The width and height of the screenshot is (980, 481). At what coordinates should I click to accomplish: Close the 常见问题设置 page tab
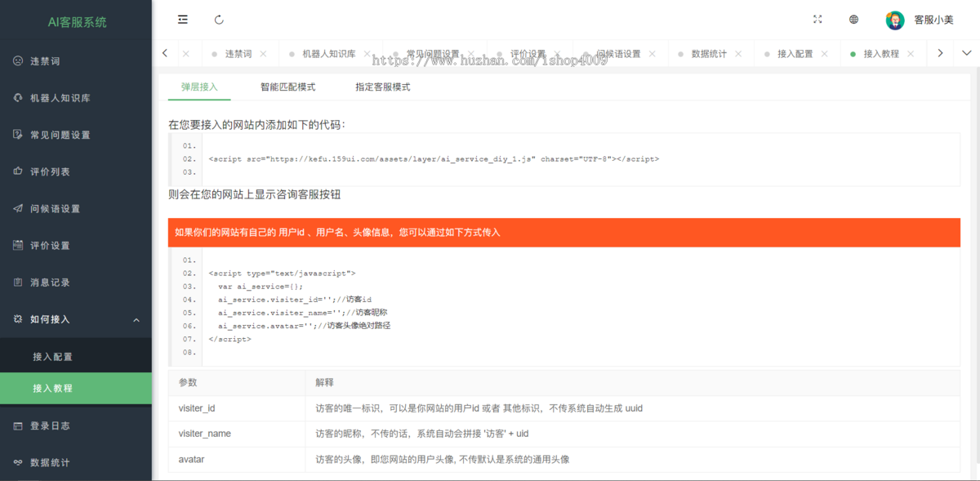(472, 54)
